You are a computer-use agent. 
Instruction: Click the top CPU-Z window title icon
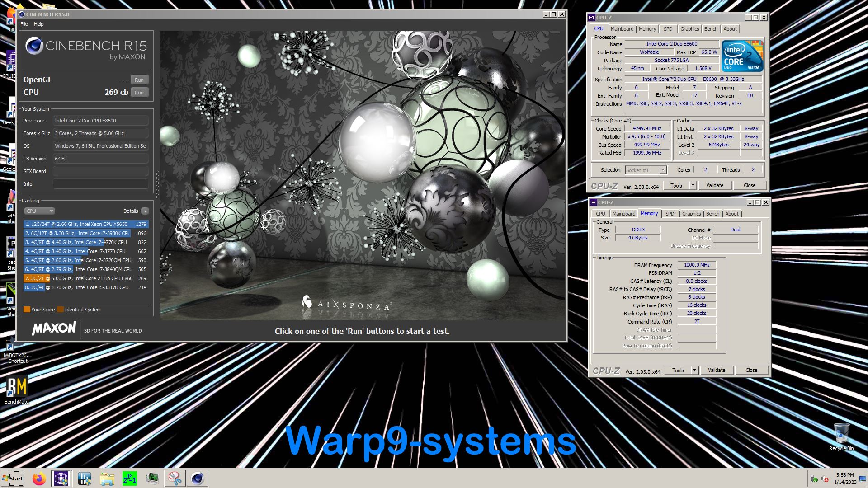[x=592, y=18]
